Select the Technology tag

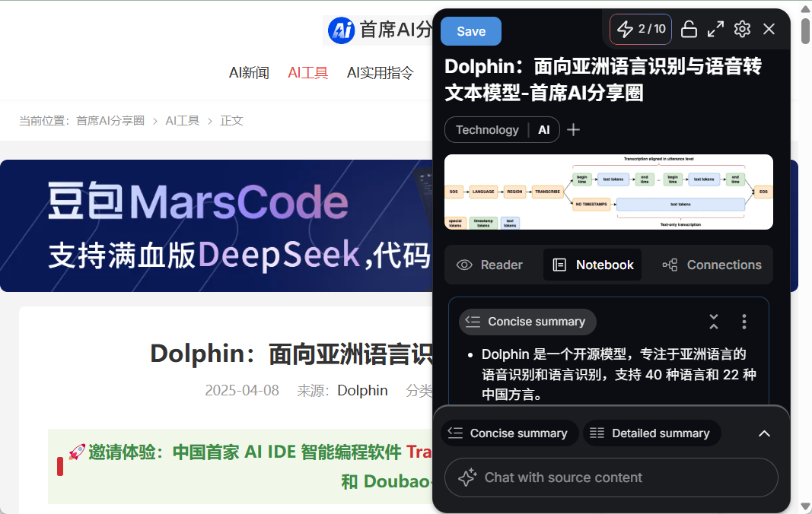pyautogui.click(x=487, y=130)
